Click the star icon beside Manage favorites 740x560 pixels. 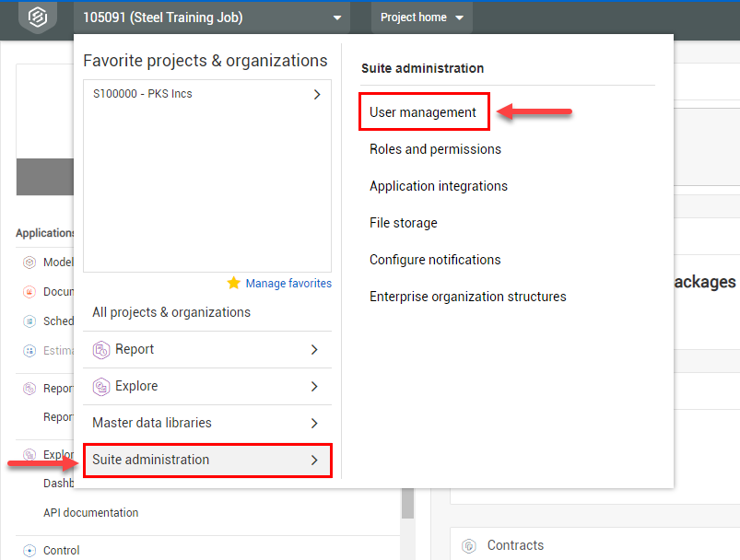pos(234,283)
